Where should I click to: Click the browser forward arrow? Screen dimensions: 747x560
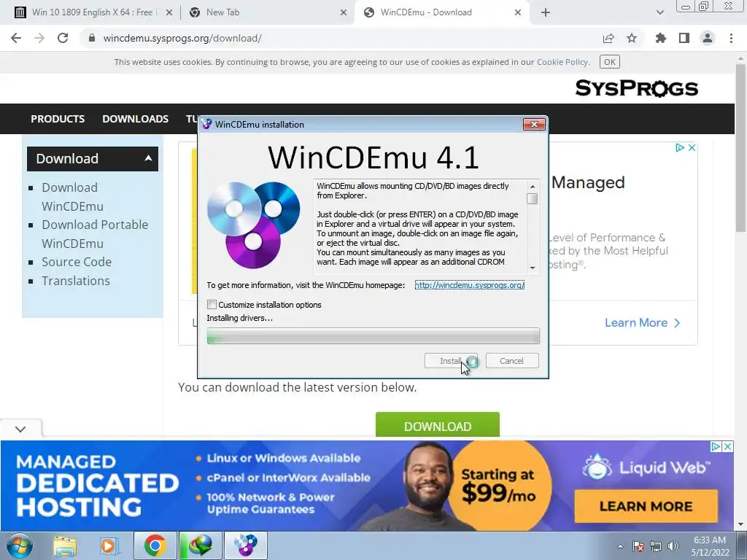[39, 38]
